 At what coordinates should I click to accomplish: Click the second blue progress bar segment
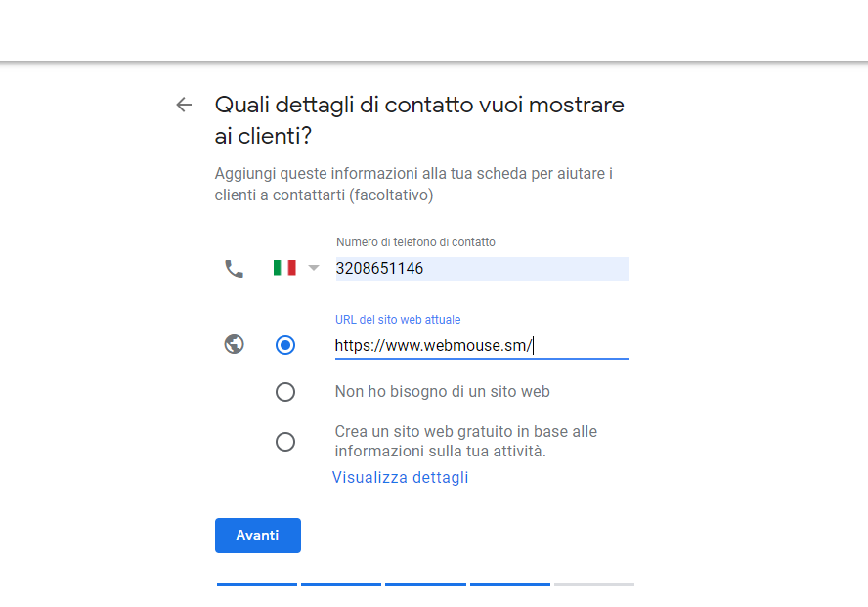coord(341,585)
